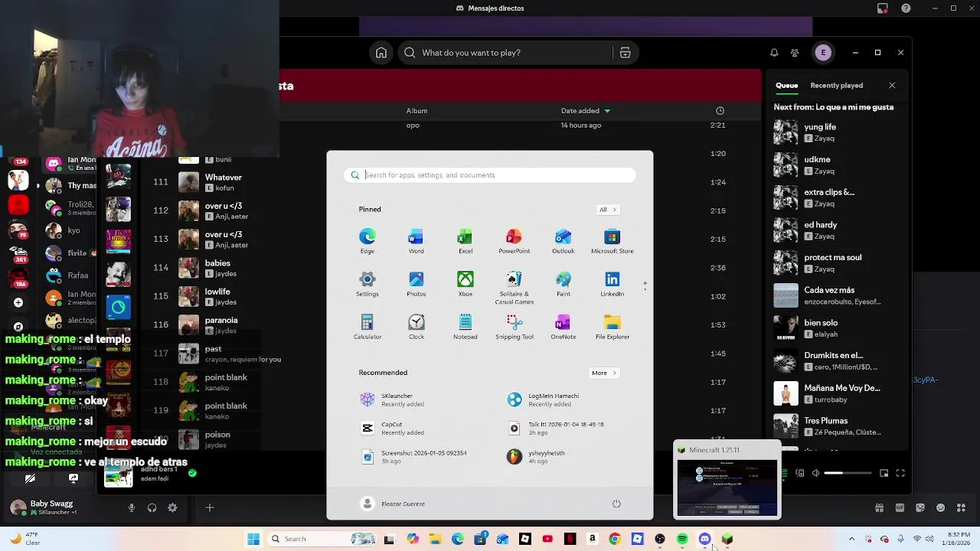Viewport: 980px width, 551px height.
Task: Open Discord emoji picker
Action: coord(940,507)
